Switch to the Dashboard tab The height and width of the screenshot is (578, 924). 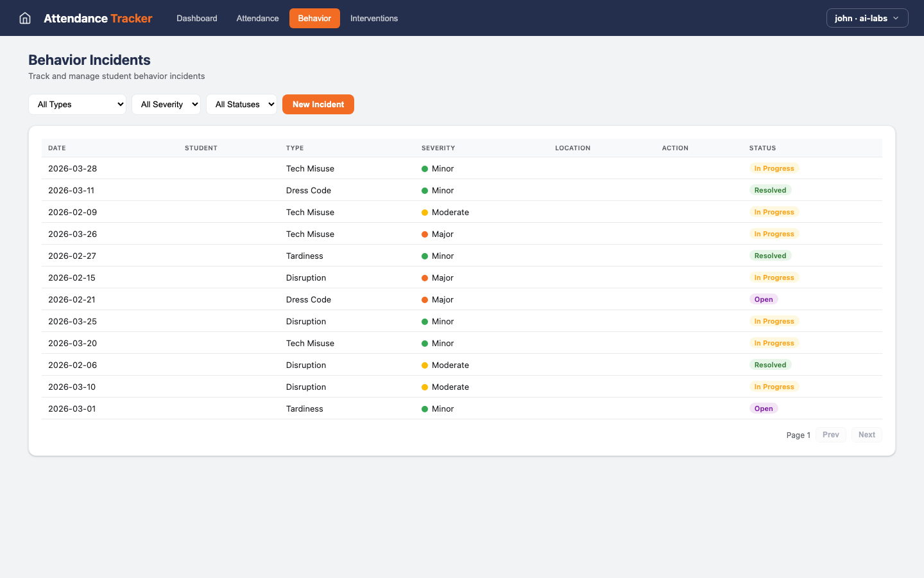[x=196, y=18]
